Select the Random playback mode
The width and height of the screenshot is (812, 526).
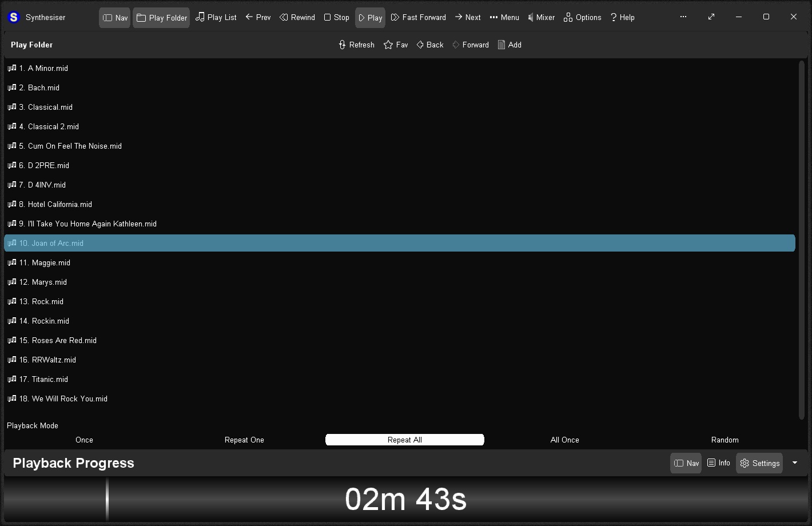coord(725,440)
